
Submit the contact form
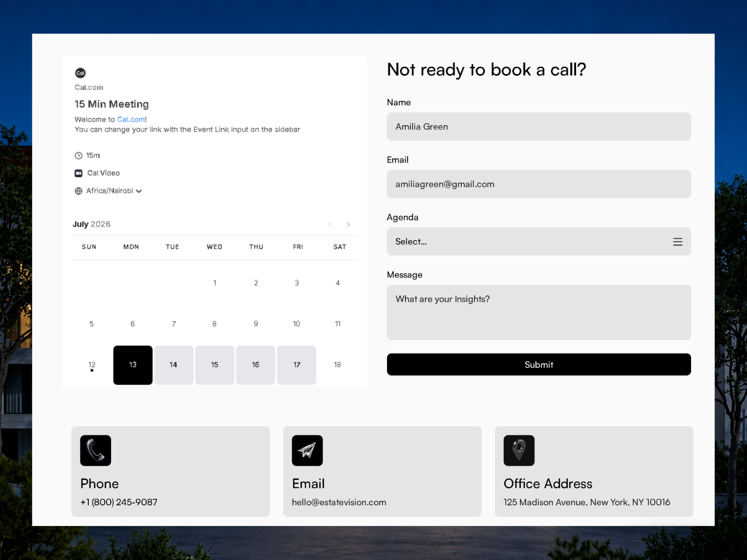tap(539, 364)
